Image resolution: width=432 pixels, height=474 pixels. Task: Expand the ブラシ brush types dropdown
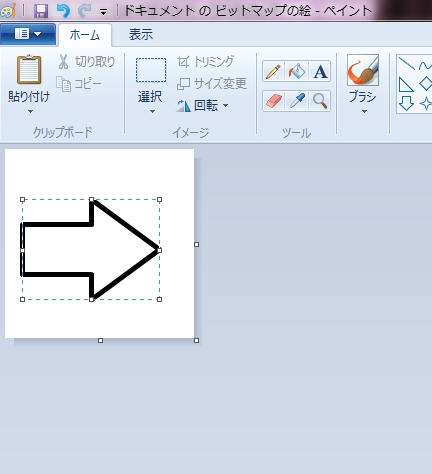coord(364,111)
